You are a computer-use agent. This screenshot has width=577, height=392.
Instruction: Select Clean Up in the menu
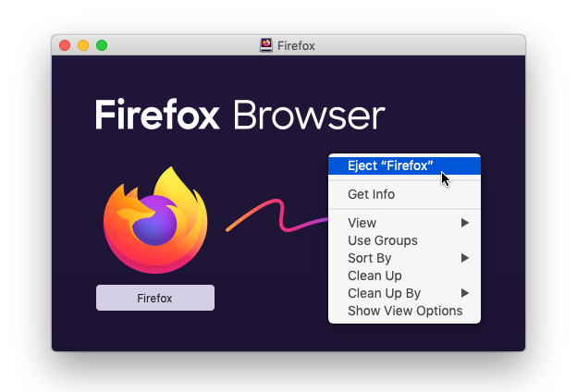[374, 276]
